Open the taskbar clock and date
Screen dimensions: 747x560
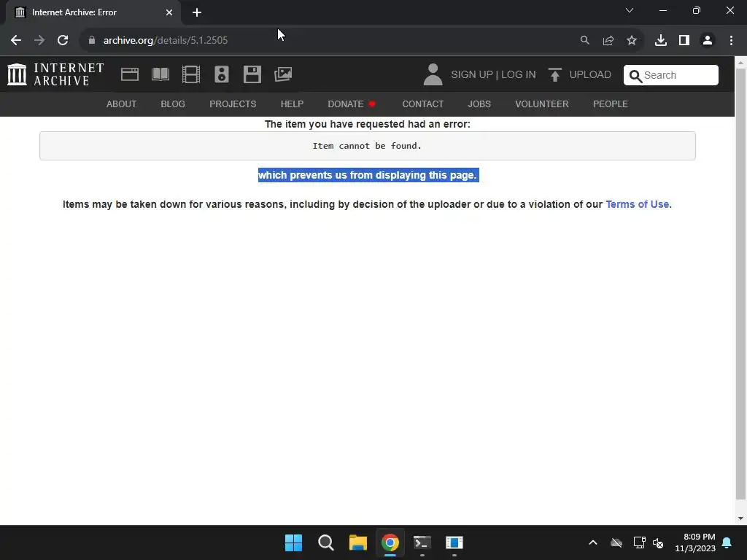[695, 542]
